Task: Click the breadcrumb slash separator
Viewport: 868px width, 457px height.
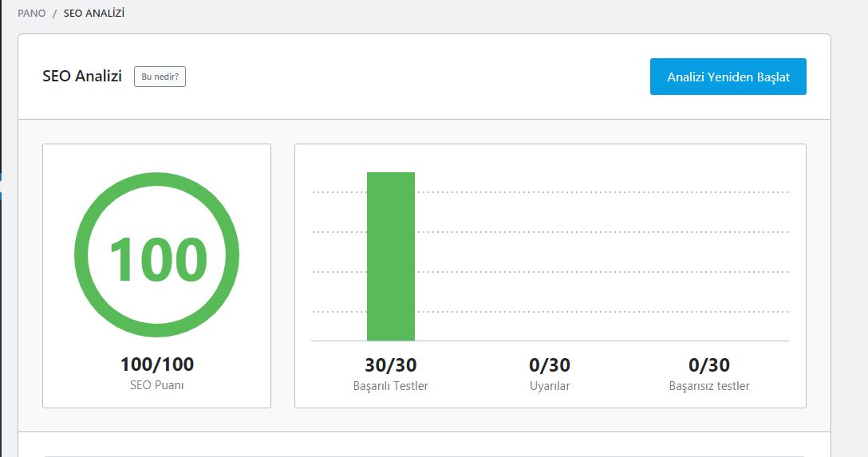Action: (x=55, y=14)
